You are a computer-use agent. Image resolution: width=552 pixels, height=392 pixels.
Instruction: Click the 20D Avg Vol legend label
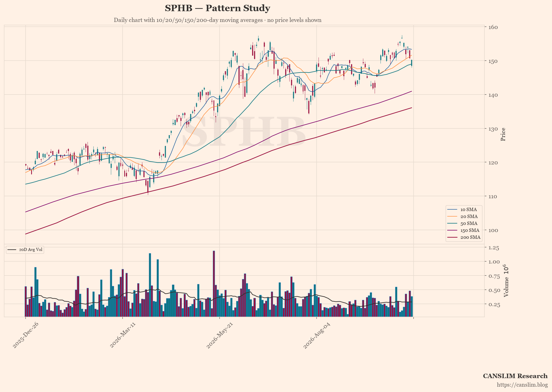(x=31, y=250)
